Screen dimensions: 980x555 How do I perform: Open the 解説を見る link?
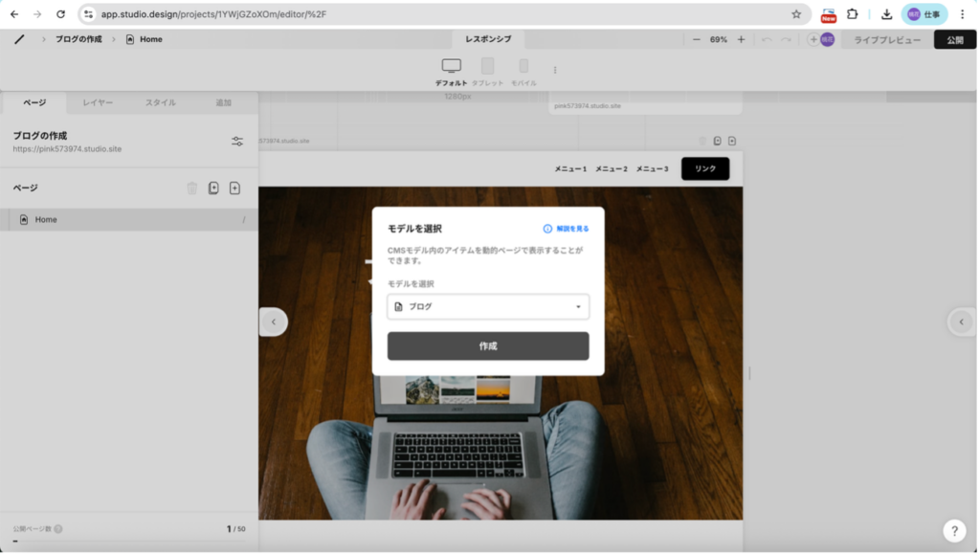[x=567, y=229]
